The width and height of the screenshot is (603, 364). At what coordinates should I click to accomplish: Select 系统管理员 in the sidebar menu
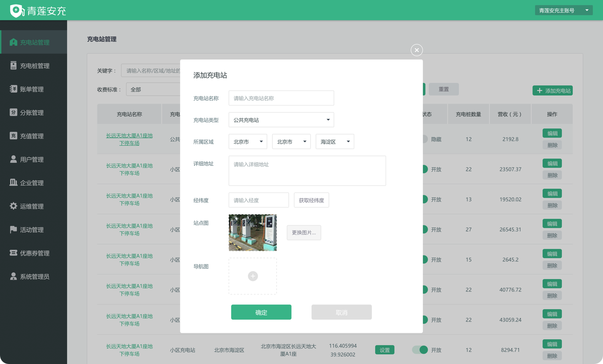[x=34, y=276]
